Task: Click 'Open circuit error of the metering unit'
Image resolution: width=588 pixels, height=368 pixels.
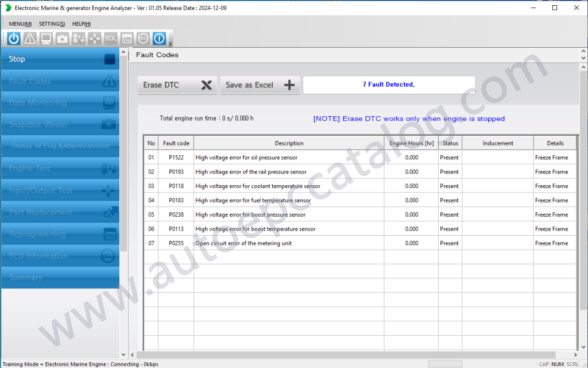Action: [x=243, y=243]
